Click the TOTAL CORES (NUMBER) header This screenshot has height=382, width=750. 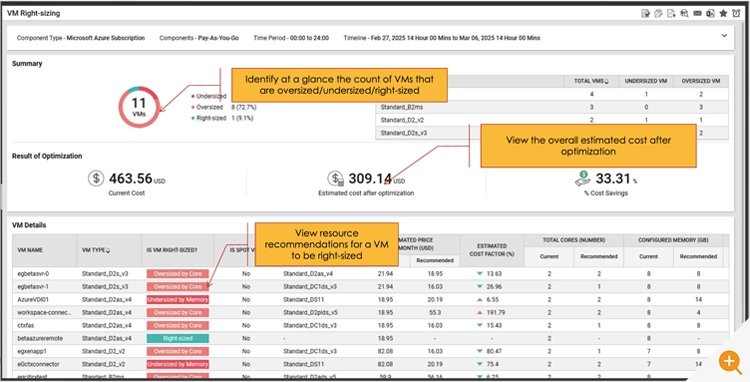coord(574,240)
